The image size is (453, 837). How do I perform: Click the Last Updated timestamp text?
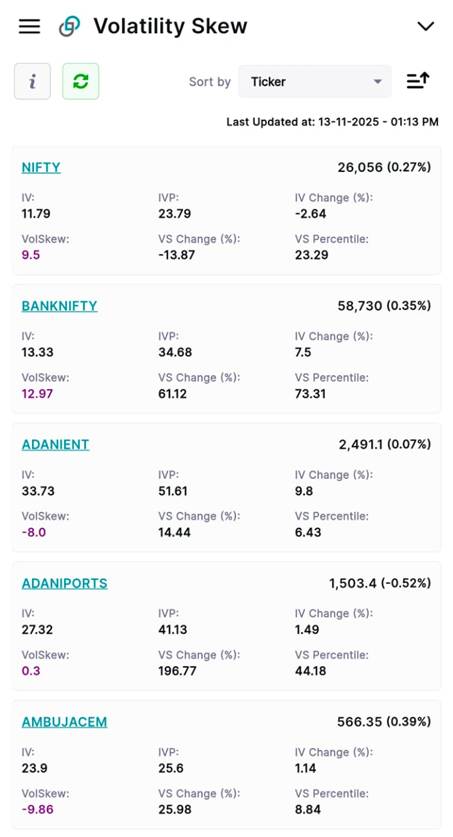pyautogui.click(x=332, y=122)
